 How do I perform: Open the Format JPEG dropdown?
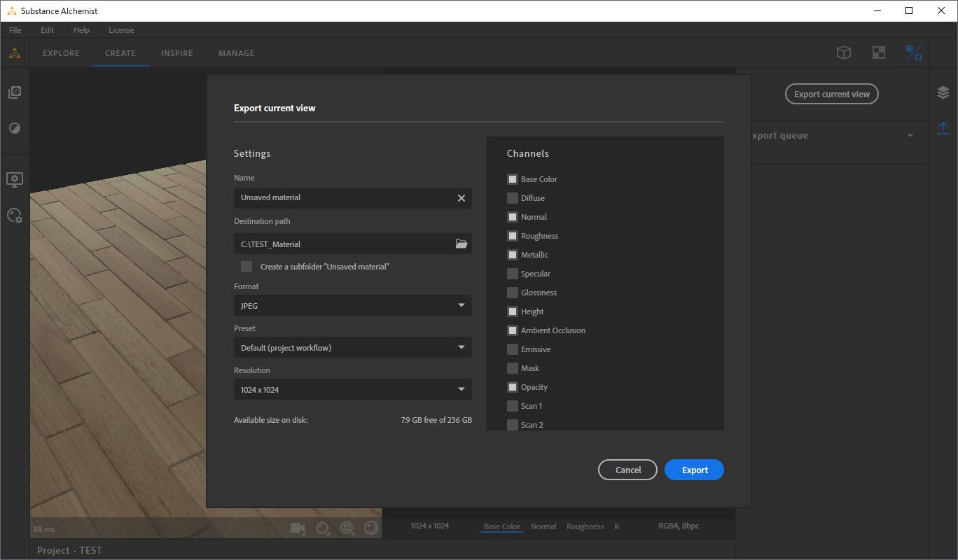point(353,305)
